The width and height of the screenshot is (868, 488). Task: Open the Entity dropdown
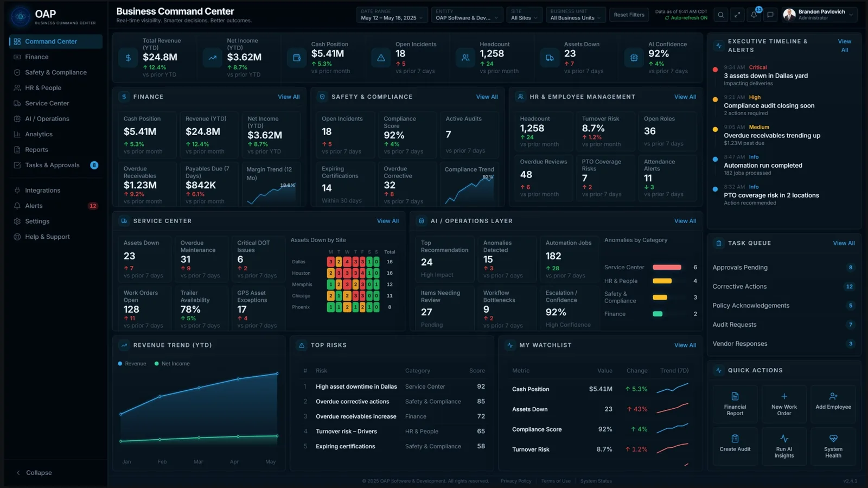467,15
